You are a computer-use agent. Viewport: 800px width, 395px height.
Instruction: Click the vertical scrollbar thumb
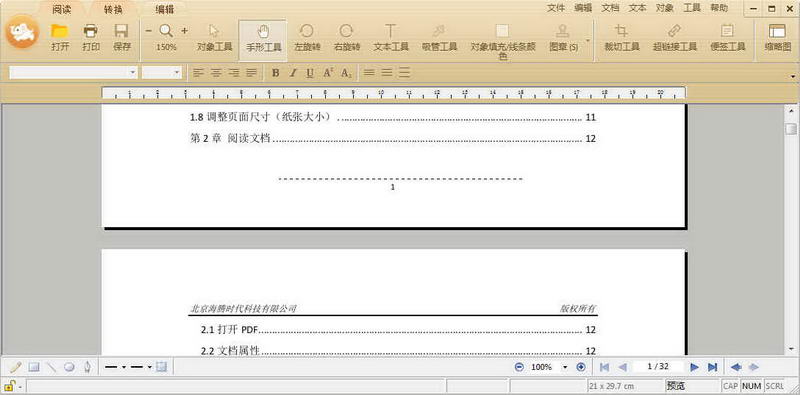(x=791, y=128)
